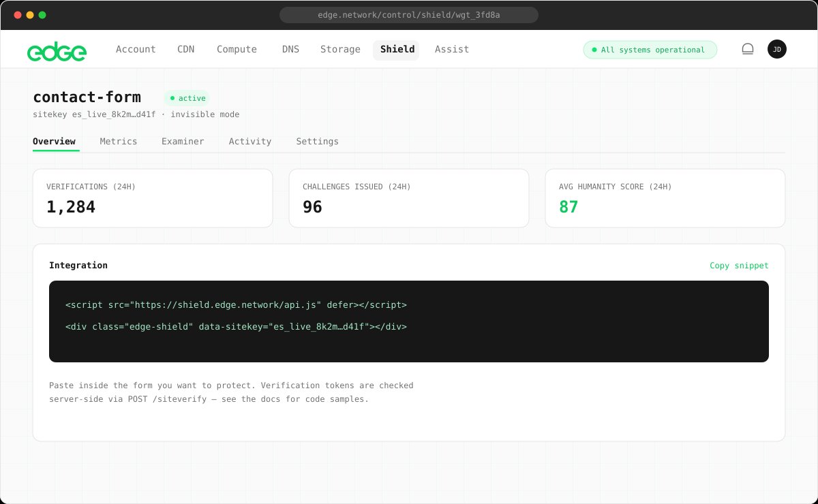
Task: Maximize window with green button
Action: (42, 15)
